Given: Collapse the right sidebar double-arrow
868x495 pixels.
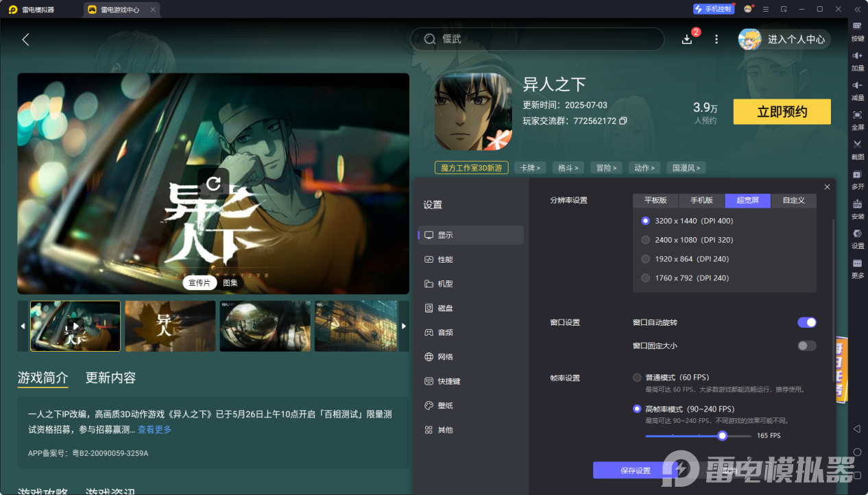Looking at the screenshot, I should coord(857,9).
